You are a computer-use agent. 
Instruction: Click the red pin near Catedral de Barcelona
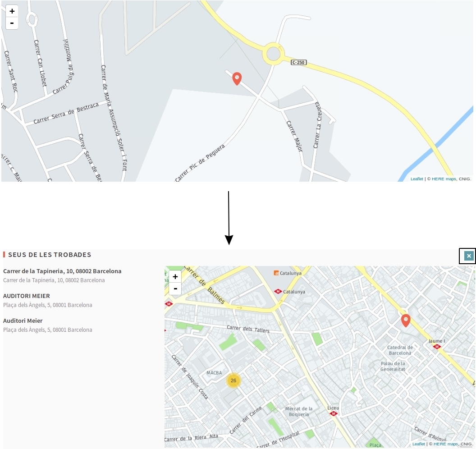[406, 320]
